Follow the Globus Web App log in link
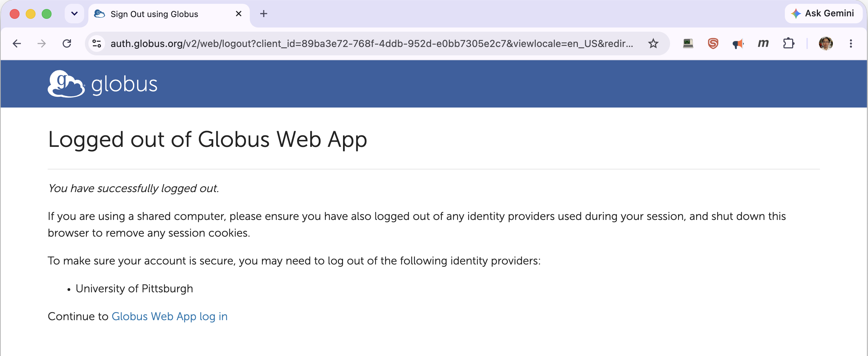Viewport: 868px width, 356px height. click(x=169, y=316)
